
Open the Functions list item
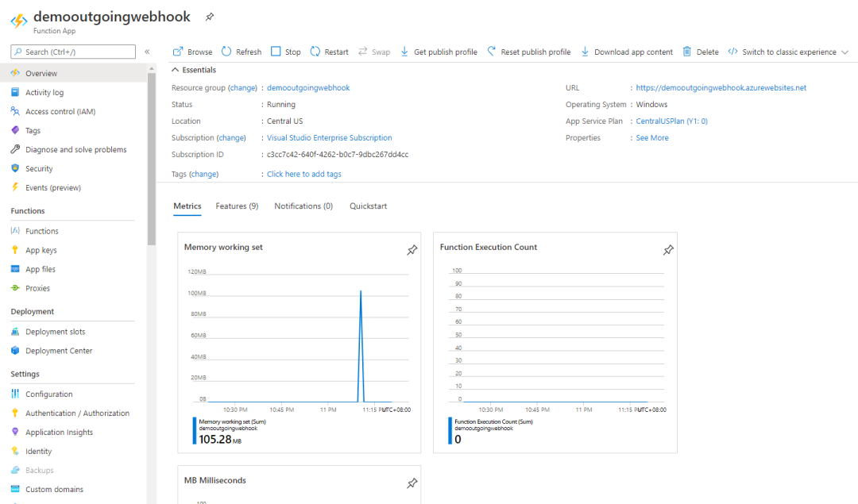(73, 231)
